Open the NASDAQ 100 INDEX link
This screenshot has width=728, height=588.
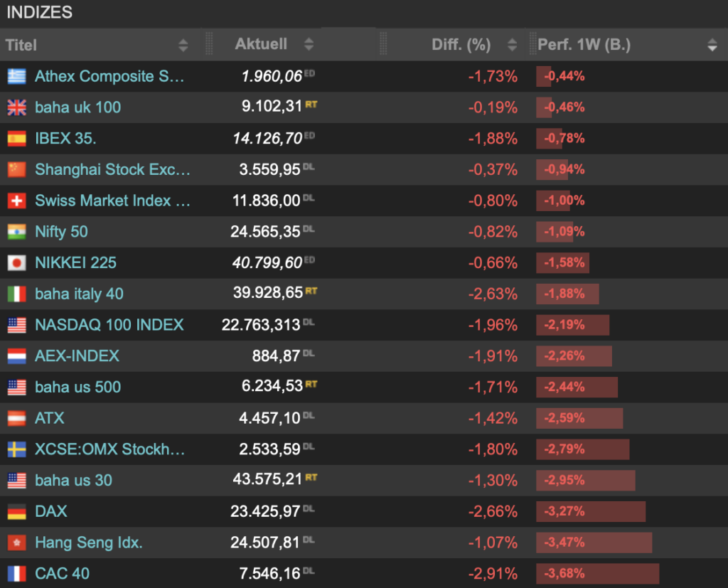(109, 325)
